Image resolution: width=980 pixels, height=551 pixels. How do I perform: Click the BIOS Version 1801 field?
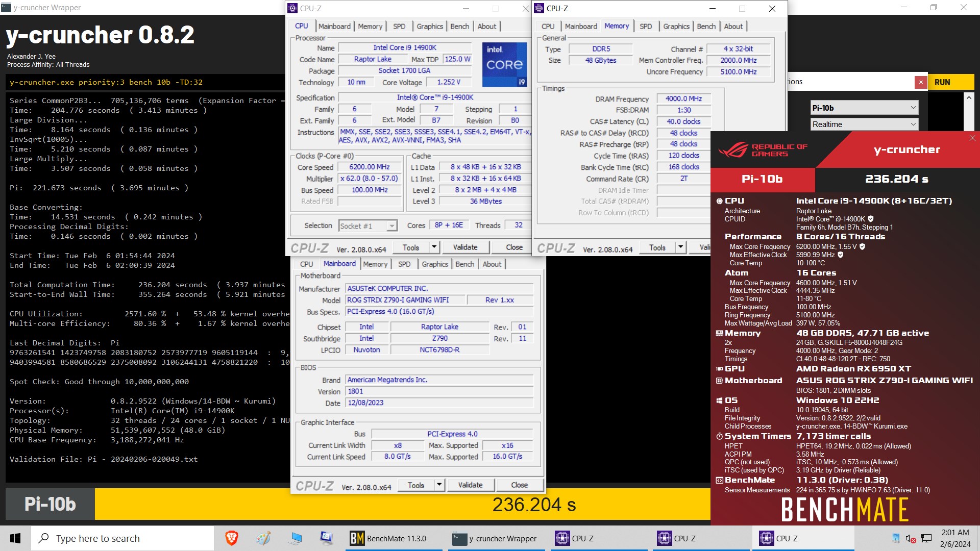click(x=439, y=391)
